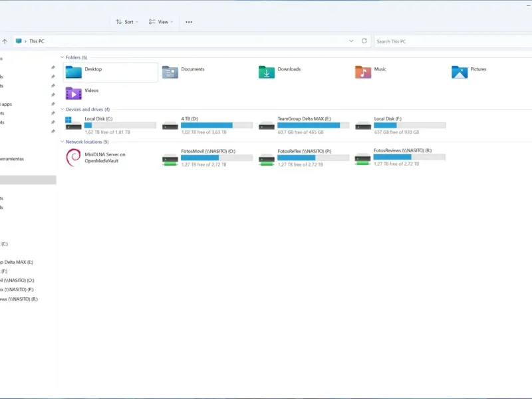
Task: Open the View options dropdown
Action: click(161, 22)
